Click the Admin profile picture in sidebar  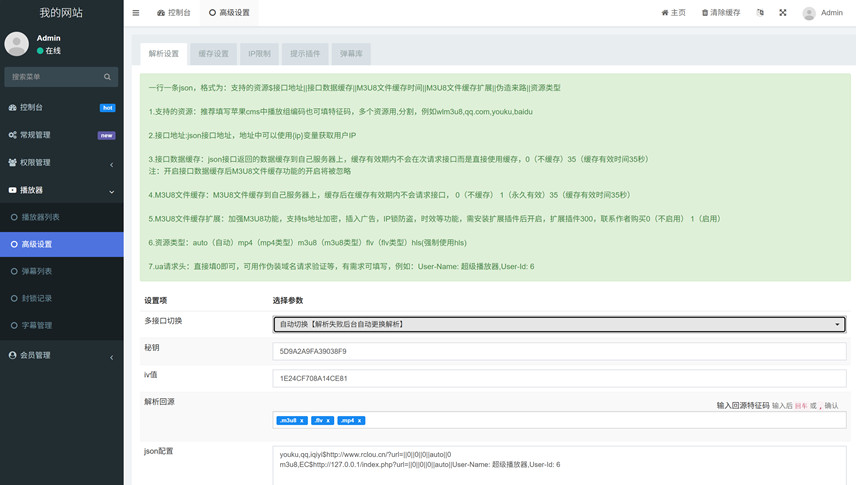17,44
